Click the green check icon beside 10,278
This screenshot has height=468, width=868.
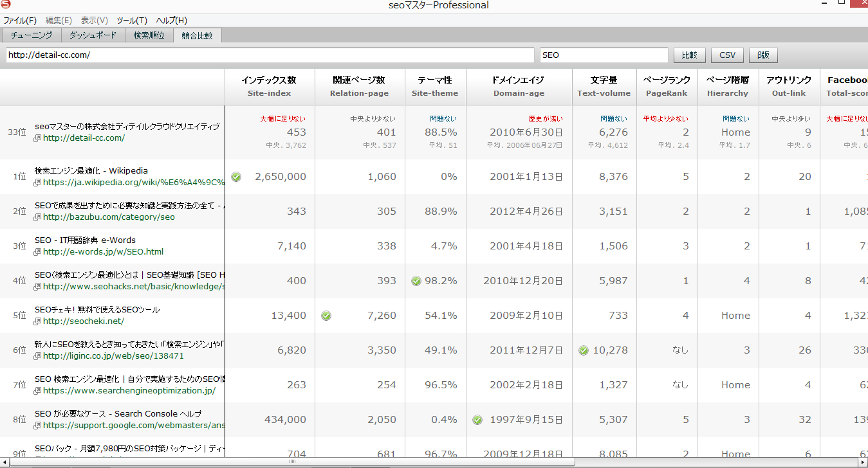[x=584, y=350]
